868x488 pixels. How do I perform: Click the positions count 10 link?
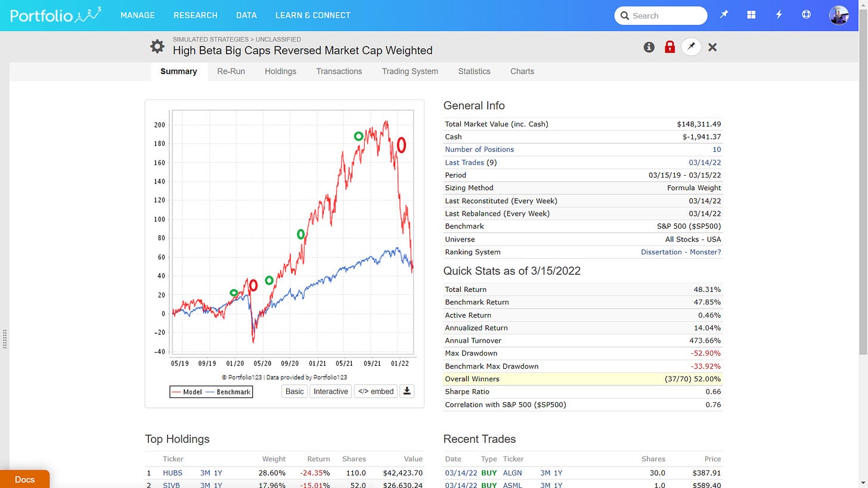point(717,150)
